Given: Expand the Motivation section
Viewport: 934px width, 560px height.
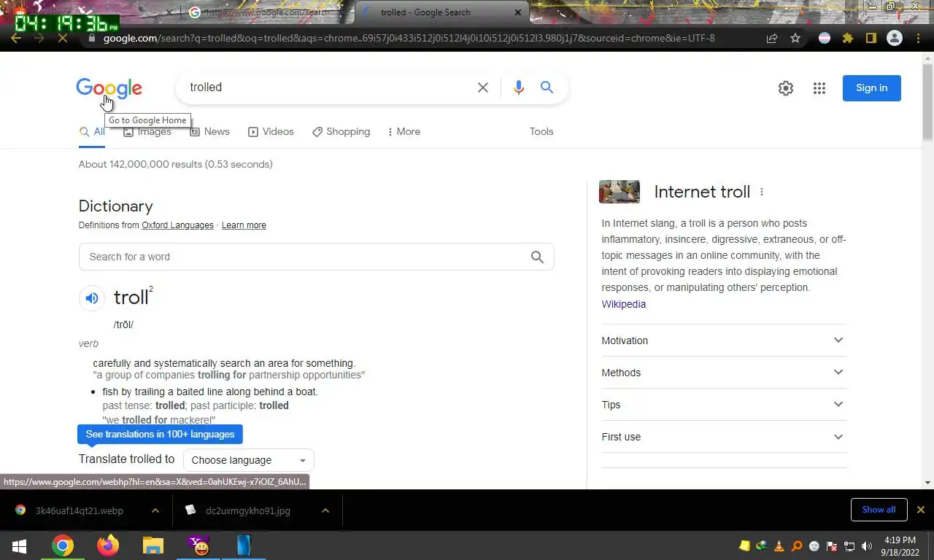Looking at the screenshot, I should (724, 341).
